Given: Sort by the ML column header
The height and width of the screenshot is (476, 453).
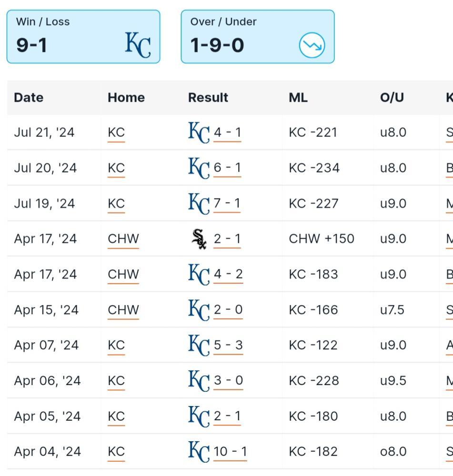Looking at the screenshot, I should [x=298, y=98].
